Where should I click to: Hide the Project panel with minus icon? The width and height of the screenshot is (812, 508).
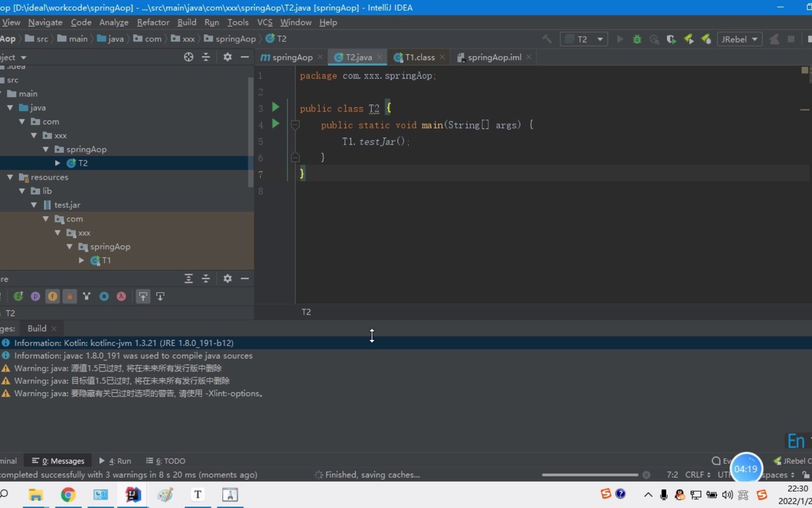(244, 57)
